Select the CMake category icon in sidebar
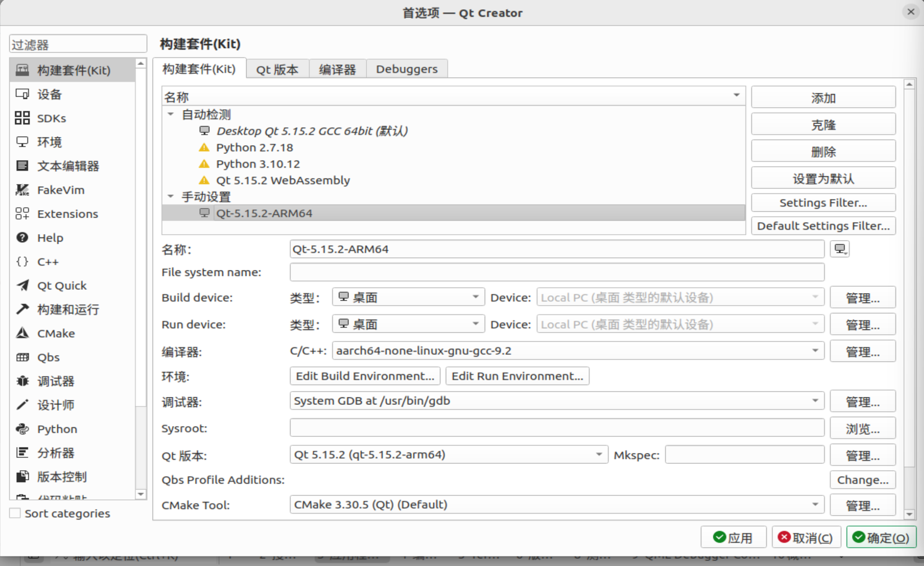The image size is (924, 566). 22,333
